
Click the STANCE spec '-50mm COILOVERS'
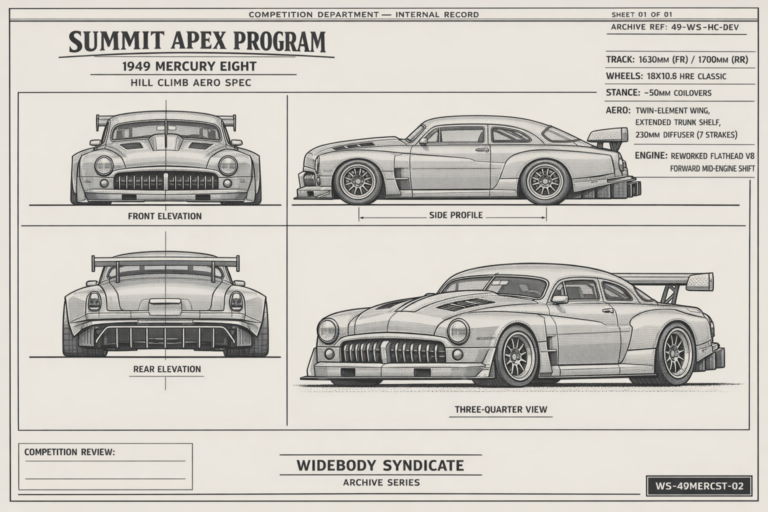pos(677,93)
